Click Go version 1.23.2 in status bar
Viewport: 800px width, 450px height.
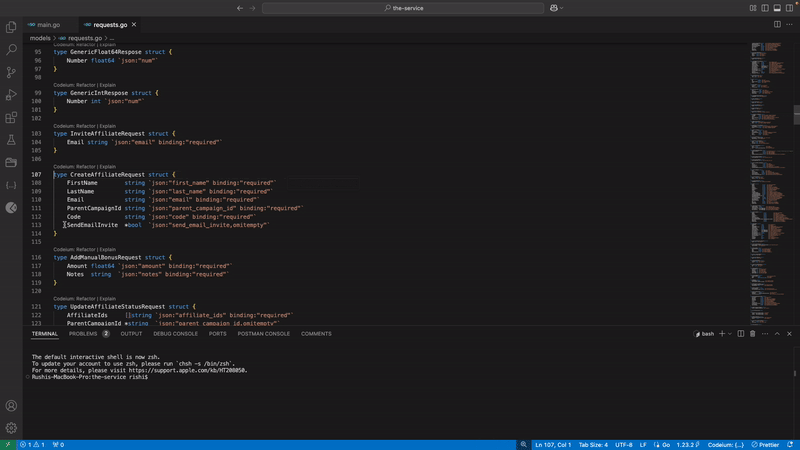(x=687, y=445)
